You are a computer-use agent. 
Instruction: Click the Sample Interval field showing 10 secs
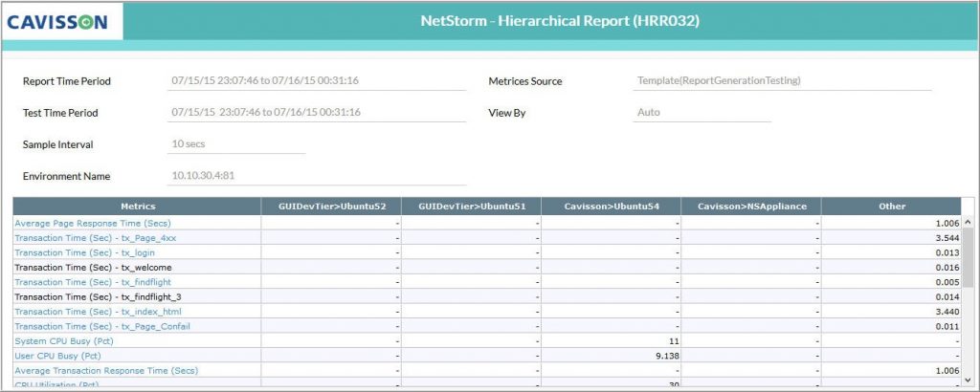236,144
